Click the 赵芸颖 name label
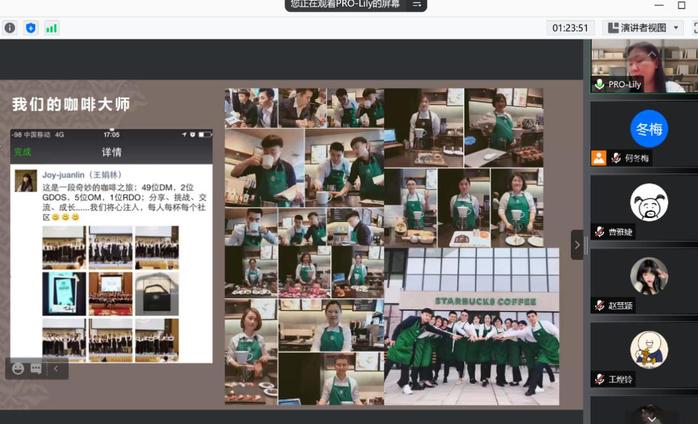The height and width of the screenshot is (424, 698). click(x=621, y=306)
